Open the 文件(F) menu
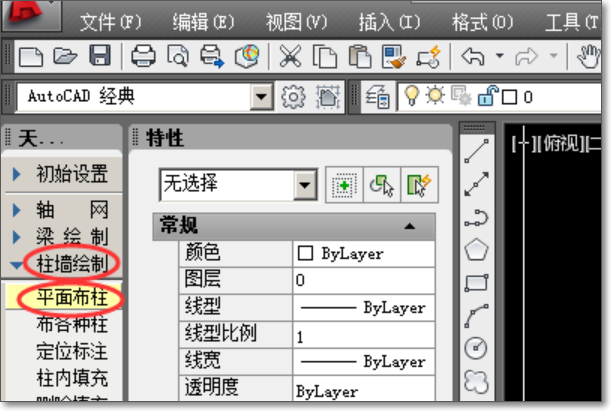Screen dimensions: 611x411 click(110, 22)
